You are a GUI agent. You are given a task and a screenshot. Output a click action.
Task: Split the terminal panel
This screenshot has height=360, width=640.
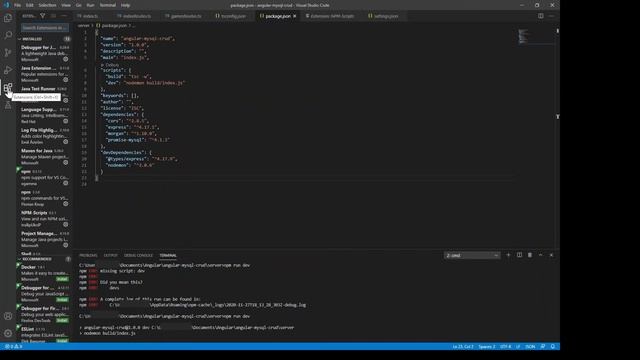[519, 255]
